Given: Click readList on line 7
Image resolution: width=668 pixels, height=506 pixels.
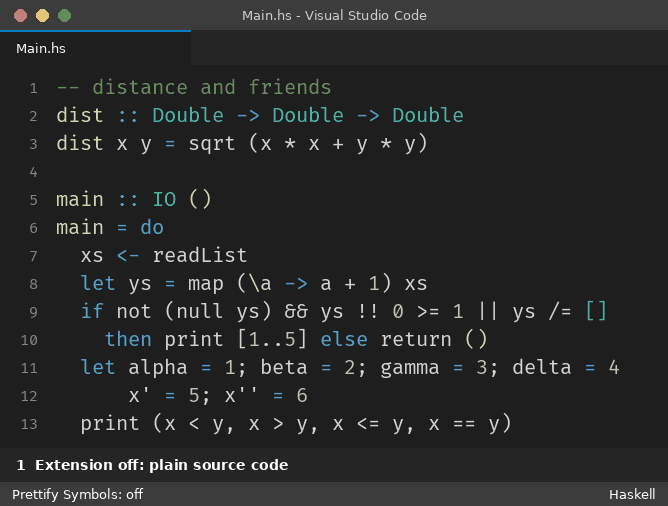Looking at the screenshot, I should tap(200, 256).
